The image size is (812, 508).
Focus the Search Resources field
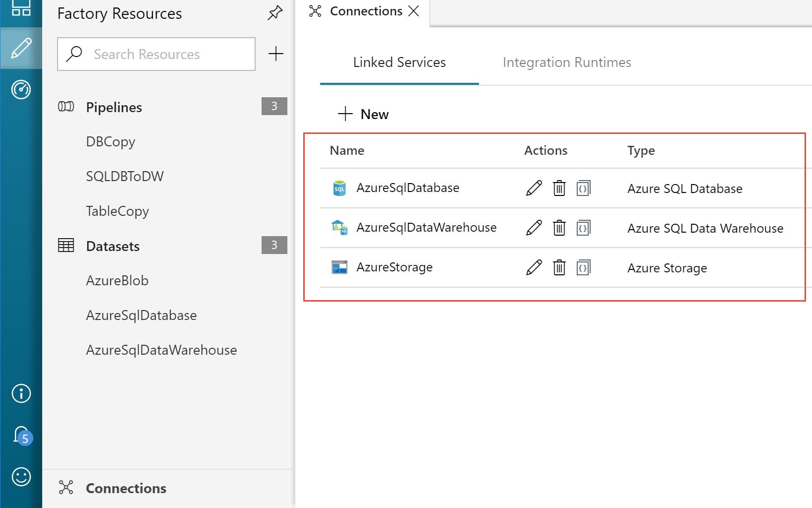(156, 54)
